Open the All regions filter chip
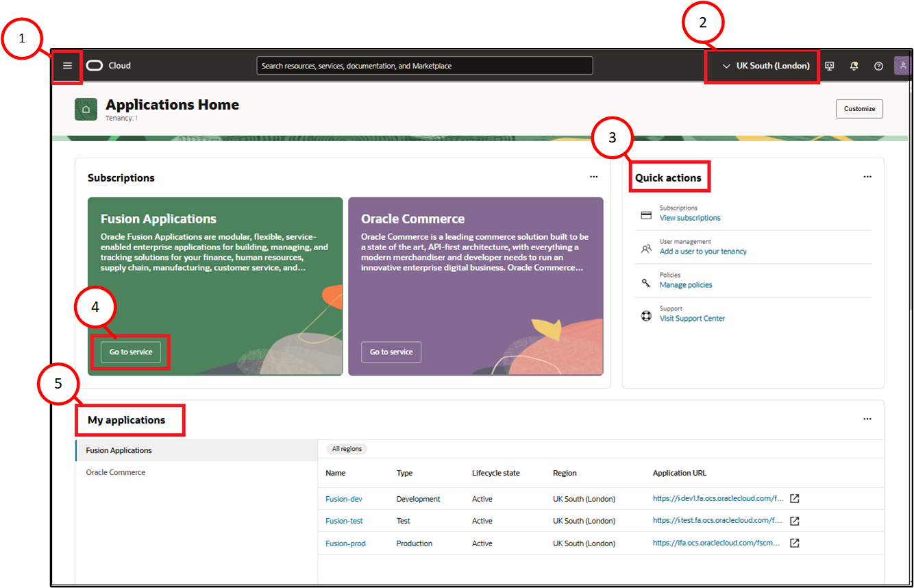914x588 pixels. [x=346, y=448]
